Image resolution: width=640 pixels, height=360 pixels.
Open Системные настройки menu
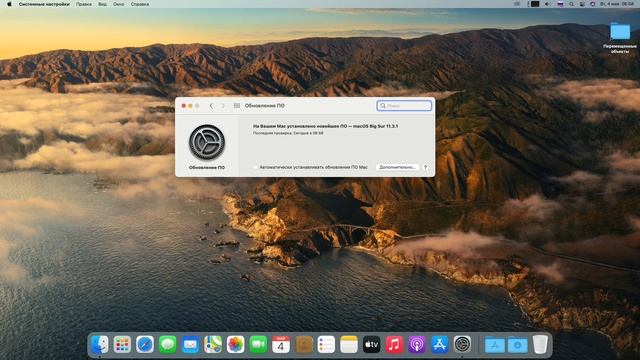pos(44,4)
